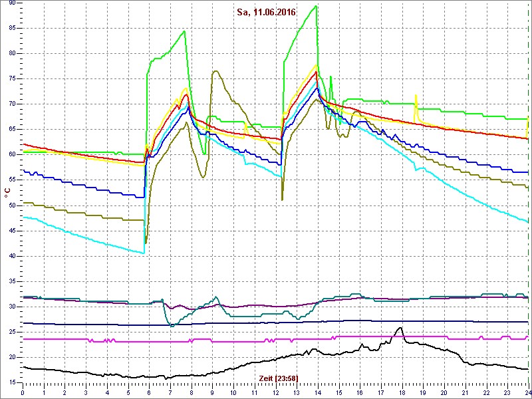This screenshot has height=399, width=532.
Task: Click the Zeit [23:58] time label
Action: (279, 378)
